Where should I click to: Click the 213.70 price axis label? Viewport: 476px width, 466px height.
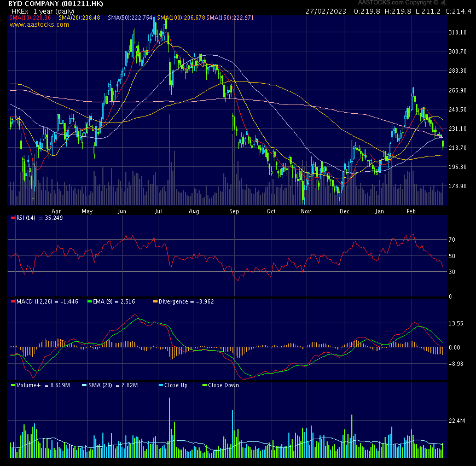click(x=457, y=148)
